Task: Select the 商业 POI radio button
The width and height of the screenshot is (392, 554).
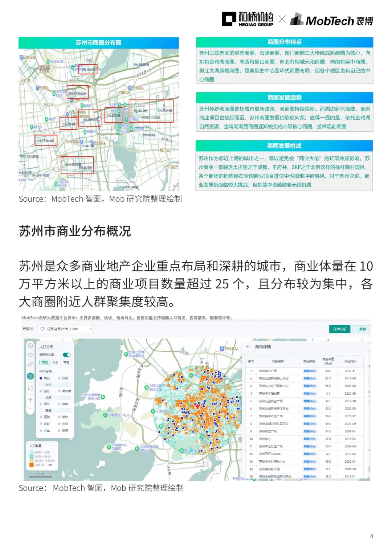Action: coord(41,378)
